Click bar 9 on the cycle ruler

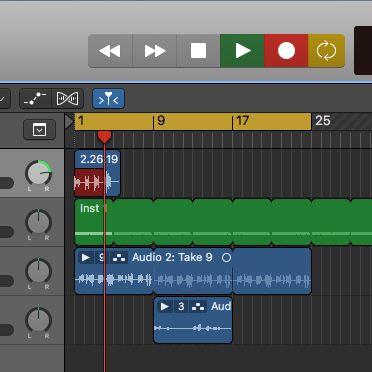pyautogui.click(x=161, y=121)
